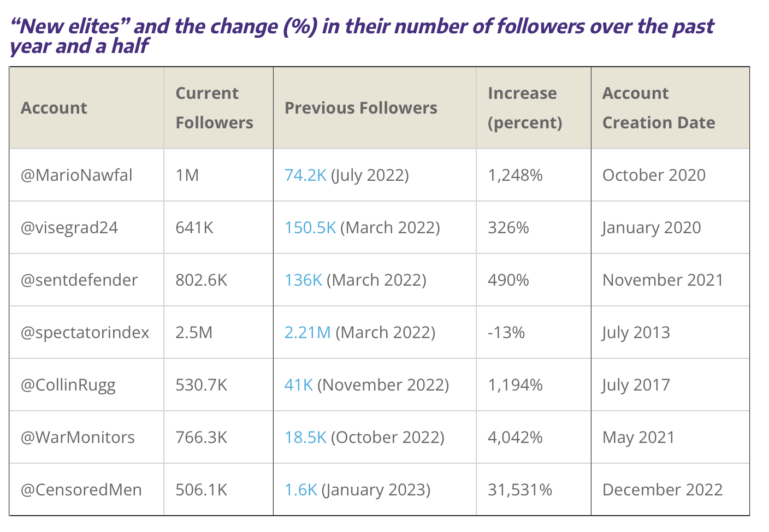769x532 pixels.
Task: Open the 74.2K previous followers link
Action: pos(305,175)
